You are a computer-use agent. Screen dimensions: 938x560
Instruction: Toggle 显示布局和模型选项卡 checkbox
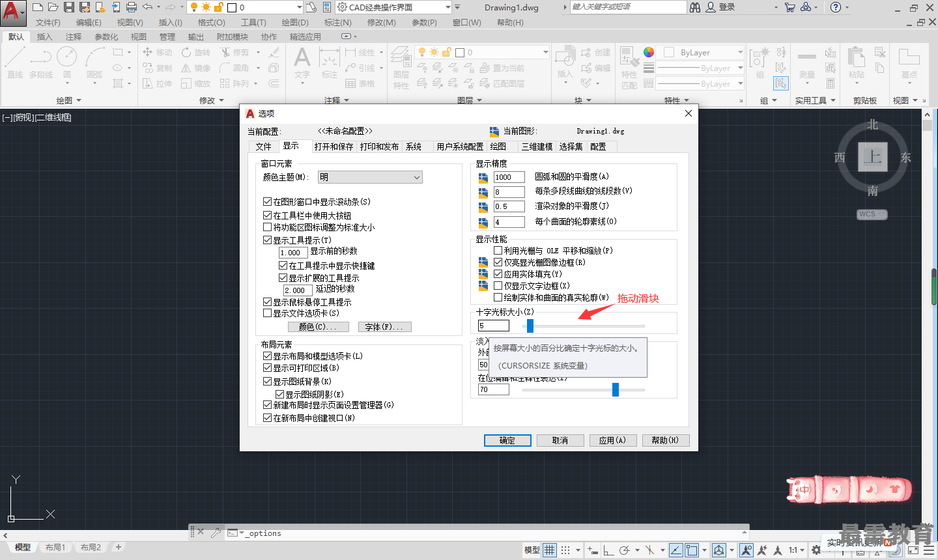[x=267, y=356]
